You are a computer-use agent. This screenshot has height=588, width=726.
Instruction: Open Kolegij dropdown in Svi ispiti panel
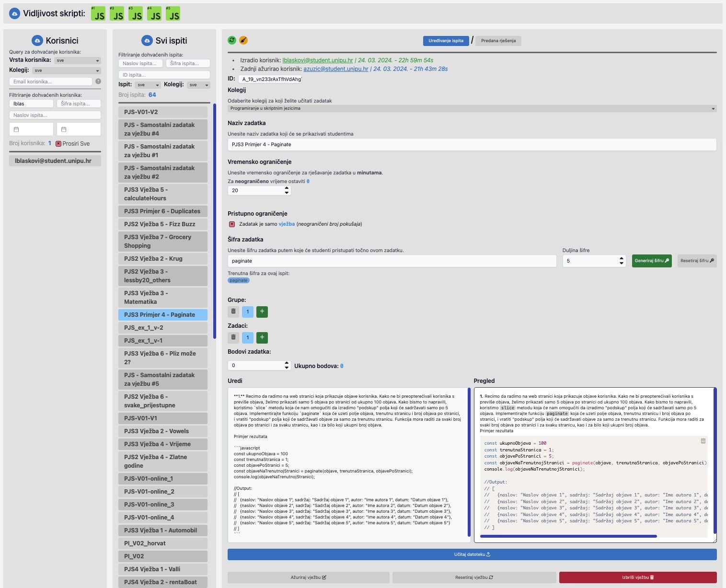click(x=198, y=85)
